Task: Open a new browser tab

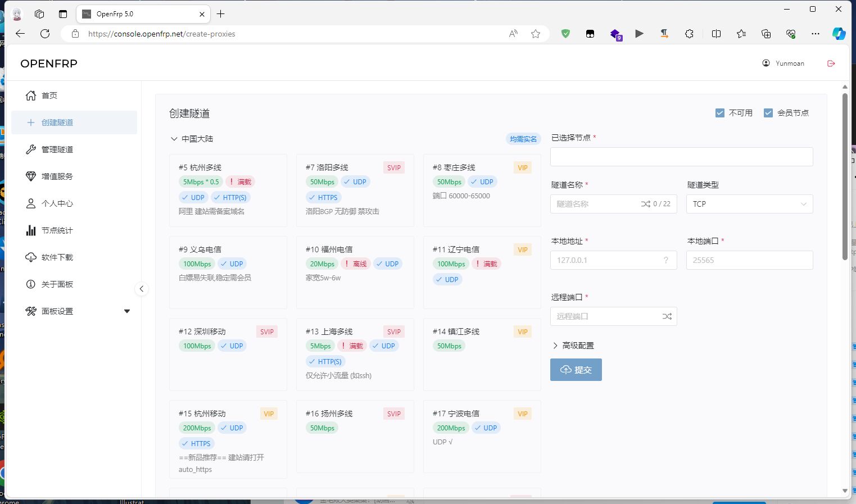Action: (221, 14)
